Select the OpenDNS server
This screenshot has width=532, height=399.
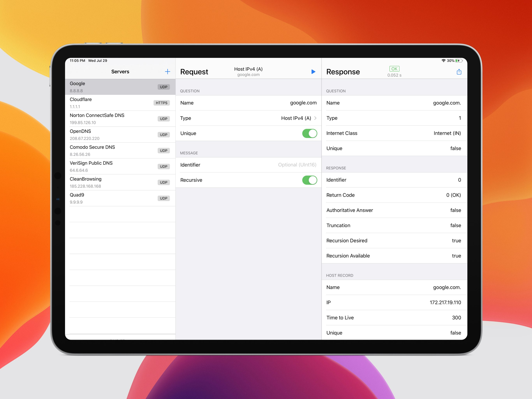pos(108,134)
